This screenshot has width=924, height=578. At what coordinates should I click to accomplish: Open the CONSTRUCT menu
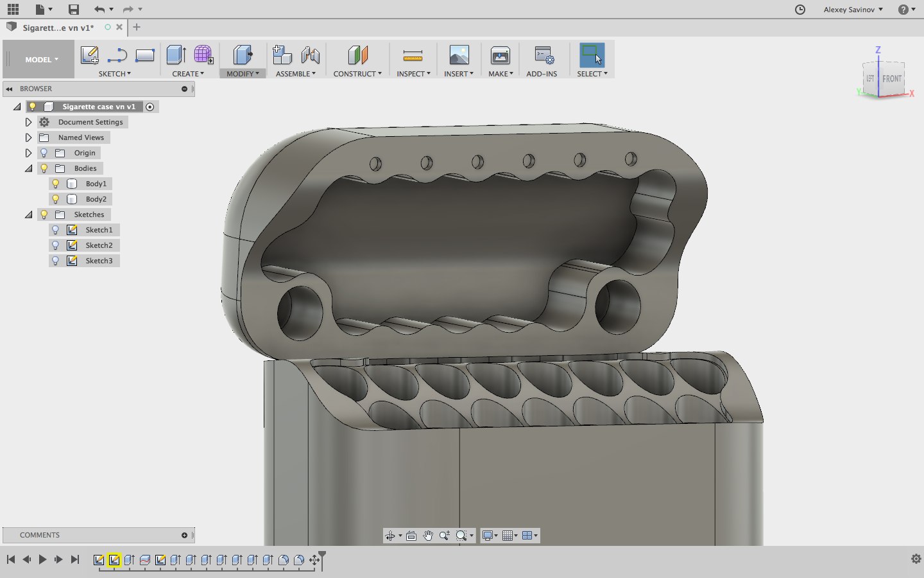click(357, 74)
